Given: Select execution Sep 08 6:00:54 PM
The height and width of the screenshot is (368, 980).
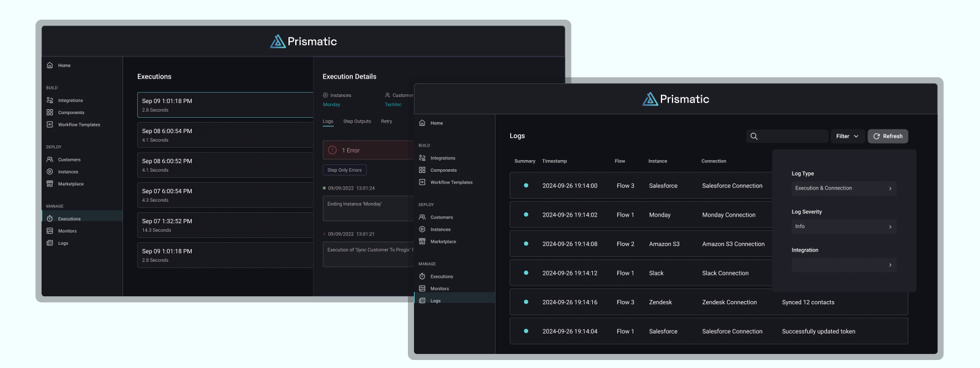Looking at the screenshot, I should coord(225,135).
